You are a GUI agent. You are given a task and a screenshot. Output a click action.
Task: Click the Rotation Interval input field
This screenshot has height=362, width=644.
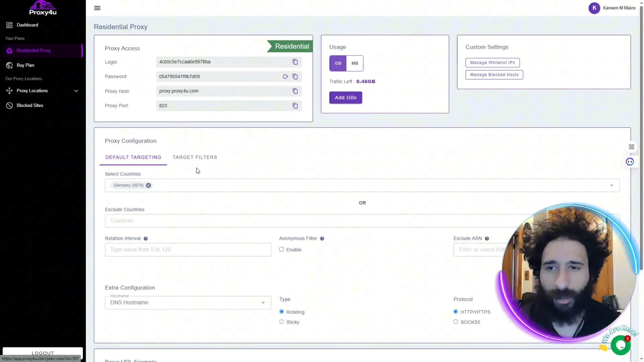(x=188, y=250)
